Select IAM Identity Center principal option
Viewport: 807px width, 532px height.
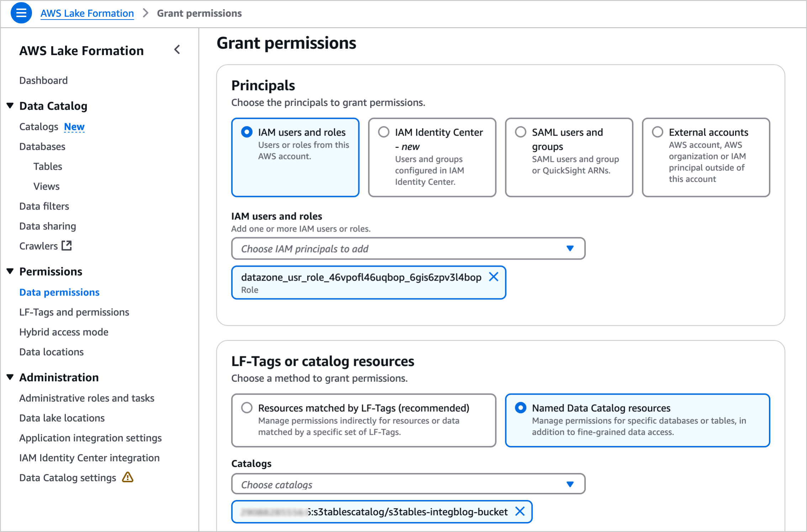click(x=384, y=132)
